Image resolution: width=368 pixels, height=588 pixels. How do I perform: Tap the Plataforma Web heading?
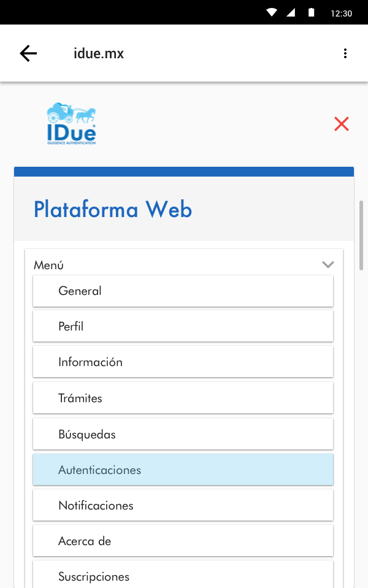[113, 210]
